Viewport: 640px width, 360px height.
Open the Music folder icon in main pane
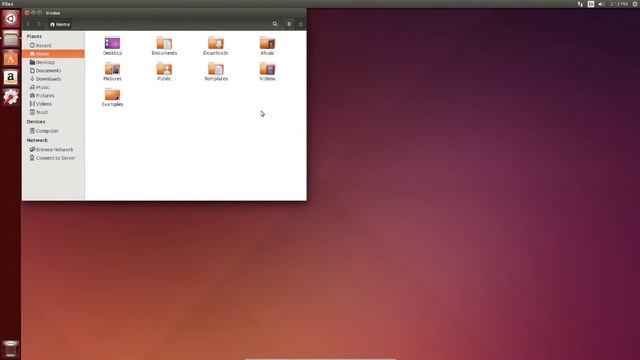coord(267,43)
